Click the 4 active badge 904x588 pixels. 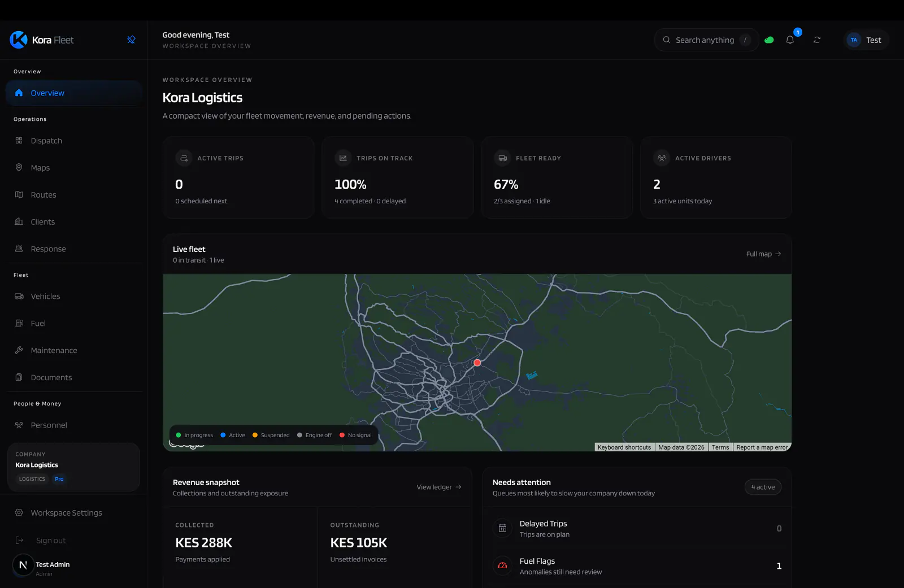pyautogui.click(x=763, y=487)
